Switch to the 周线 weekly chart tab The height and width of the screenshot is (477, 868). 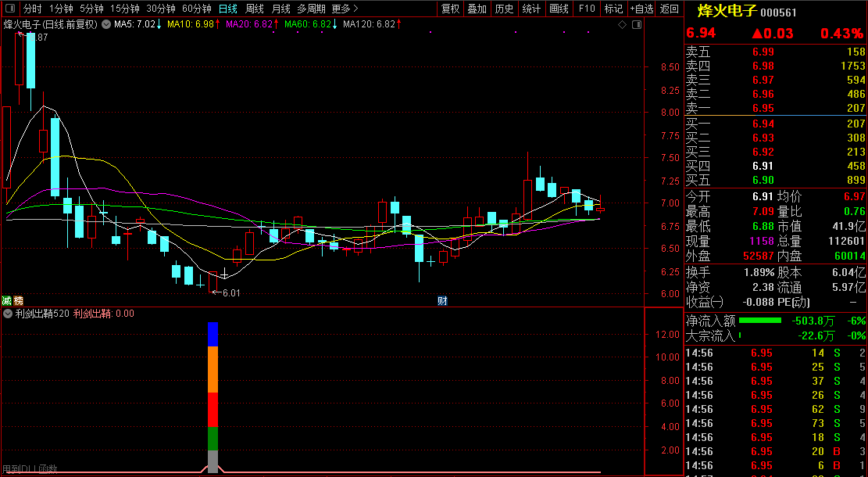tap(255, 9)
